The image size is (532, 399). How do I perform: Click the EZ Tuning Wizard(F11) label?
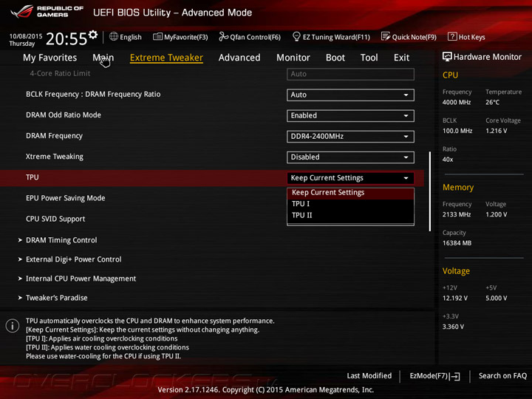click(336, 38)
